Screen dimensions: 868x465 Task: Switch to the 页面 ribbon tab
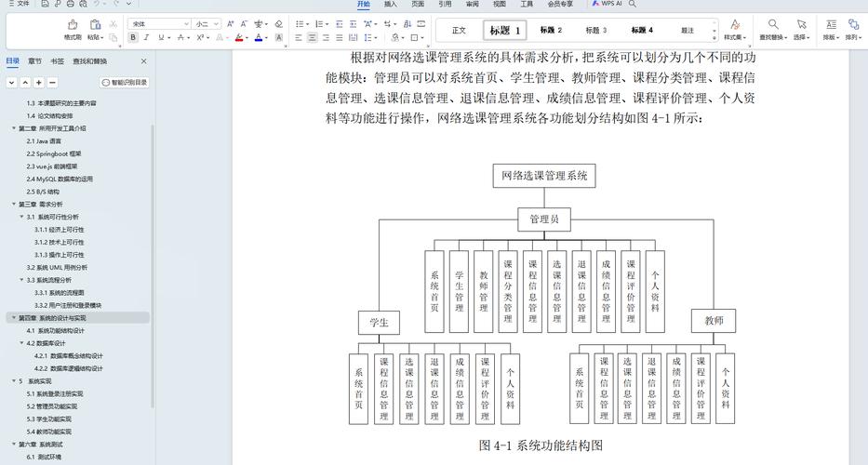pos(418,4)
